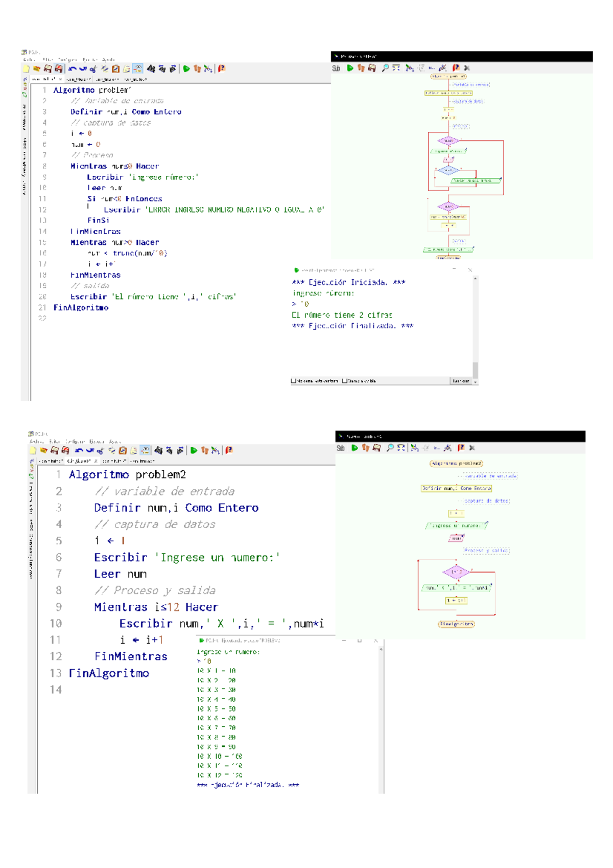Toggle the 'No cerrar esta ventana' checkbox
The height and width of the screenshot is (868, 613).
coord(294,381)
